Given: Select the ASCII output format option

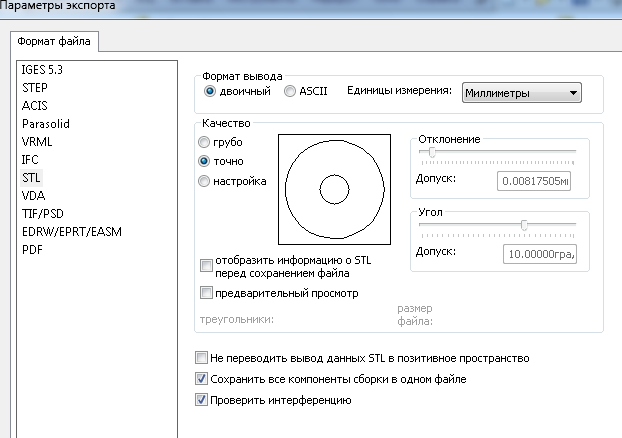Looking at the screenshot, I should coord(290,92).
